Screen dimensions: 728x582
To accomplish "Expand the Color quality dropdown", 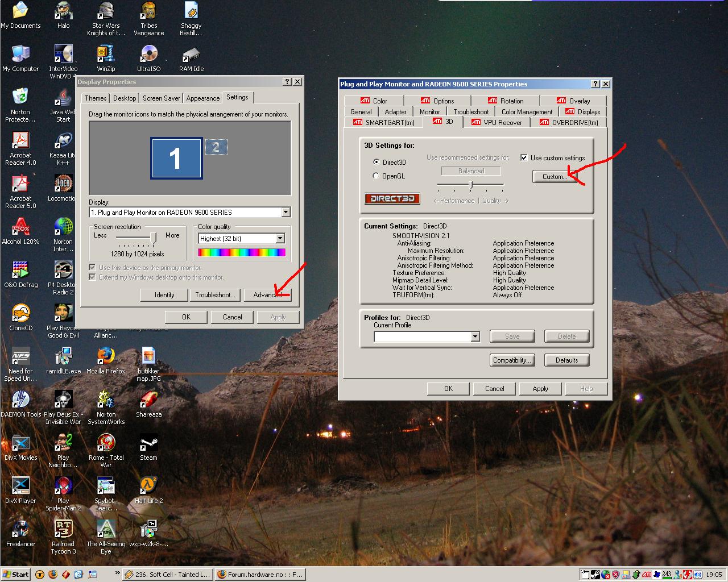I will 242,239.
